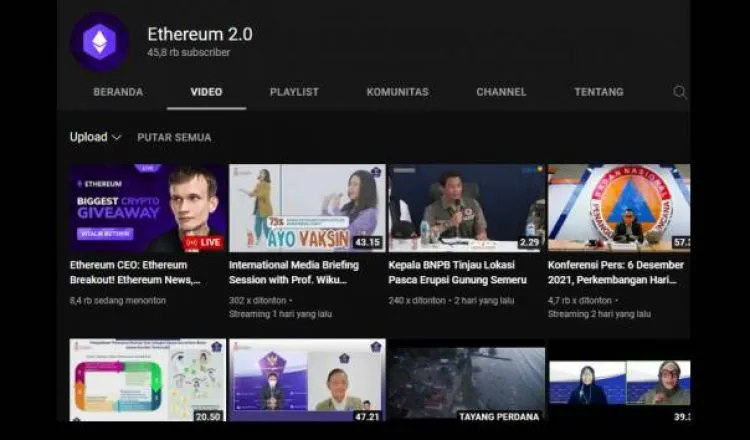Open the BNPB press conference thumbnail with 2.29 duration
Screen dimensions: 750x440
pos(466,208)
